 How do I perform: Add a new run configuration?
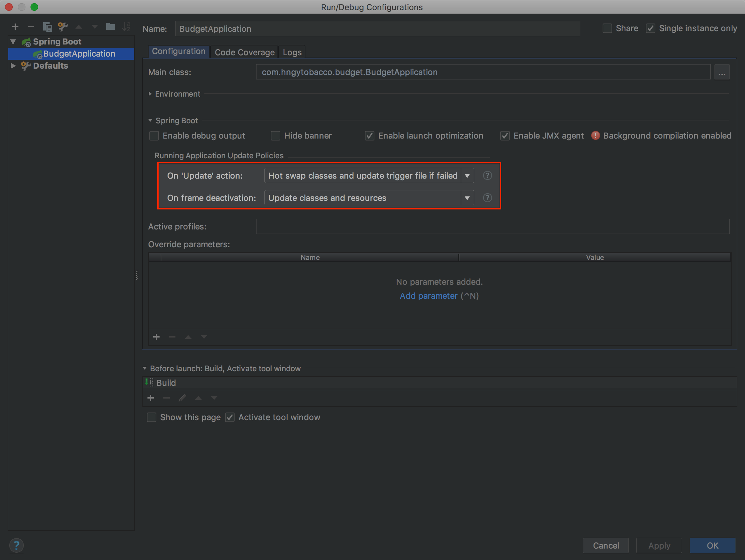pyautogui.click(x=15, y=27)
